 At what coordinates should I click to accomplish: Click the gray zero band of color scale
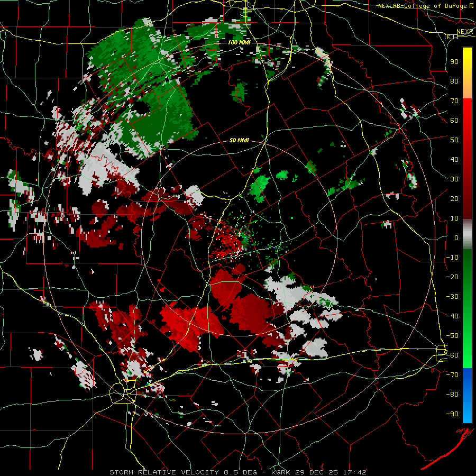click(x=467, y=234)
